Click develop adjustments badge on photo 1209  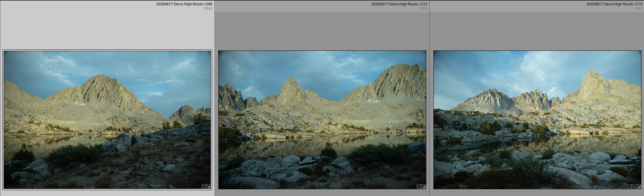pyautogui.click(x=208, y=186)
